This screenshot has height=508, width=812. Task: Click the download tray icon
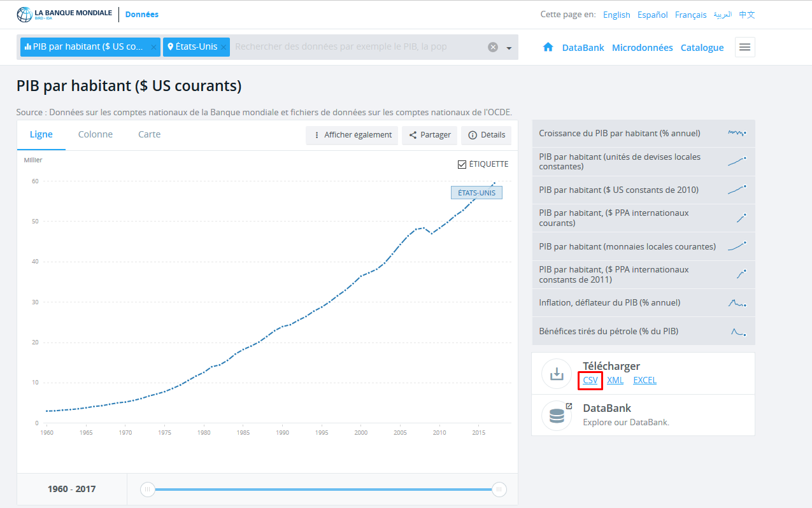tap(557, 374)
